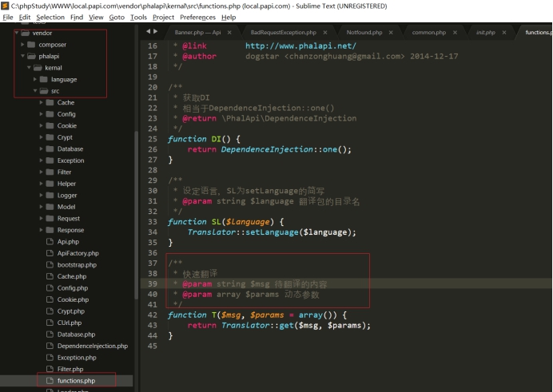This screenshot has height=392, width=553.
Task: Expand the language folder arrow
Action: [35, 79]
